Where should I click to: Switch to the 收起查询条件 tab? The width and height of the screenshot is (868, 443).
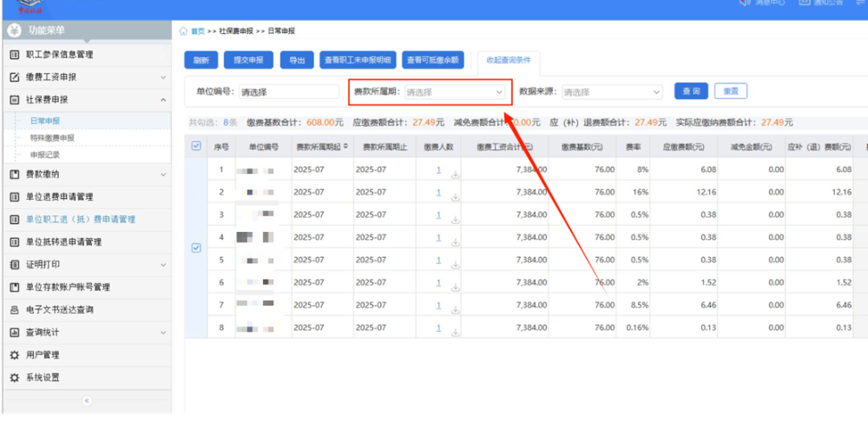(x=509, y=60)
